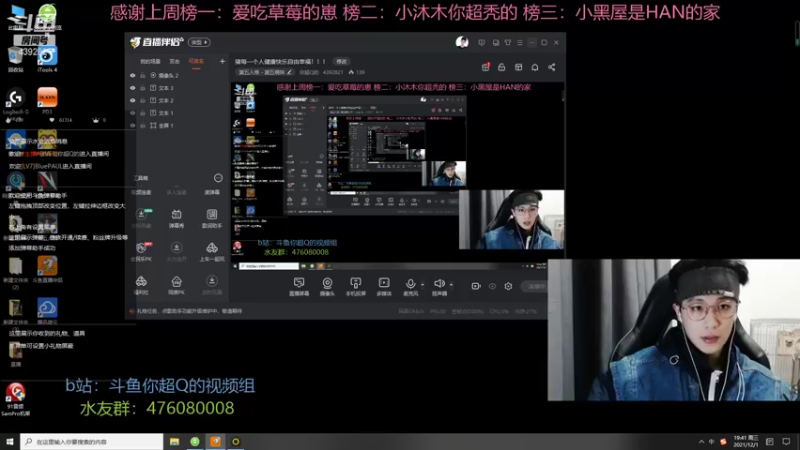Viewport: 800px width, 450px height.
Task: Open the orange app in taskbar
Action: click(x=215, y=442)
